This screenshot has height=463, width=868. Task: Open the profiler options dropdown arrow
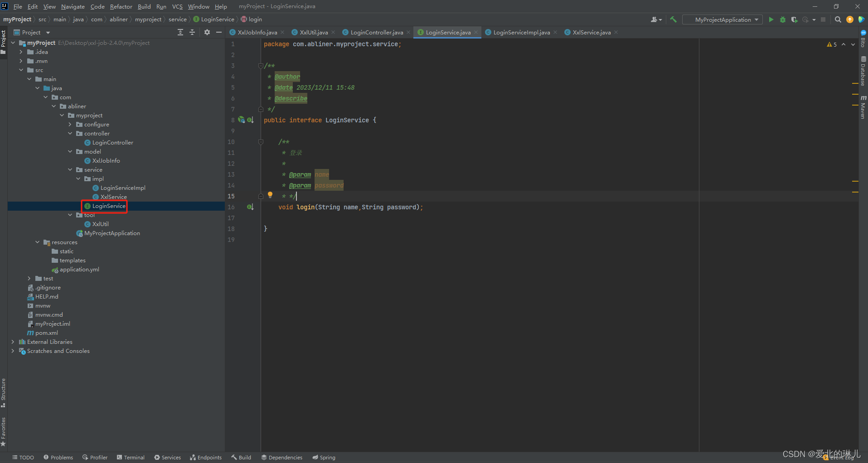coord(814,19)
